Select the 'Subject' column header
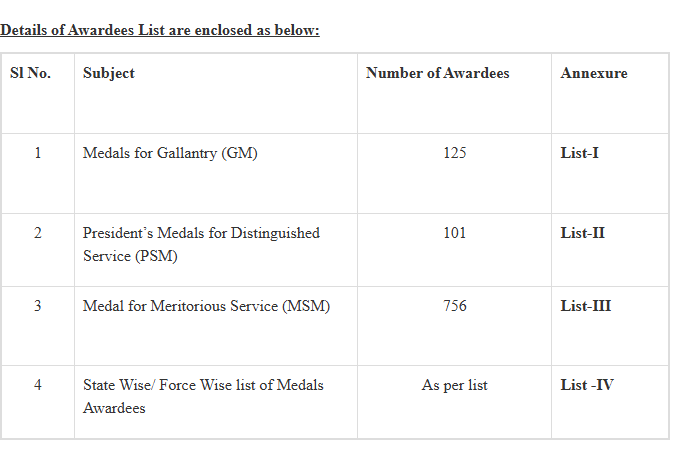Image resolution: width=675 pixels, height=461 pixels. 108,73
